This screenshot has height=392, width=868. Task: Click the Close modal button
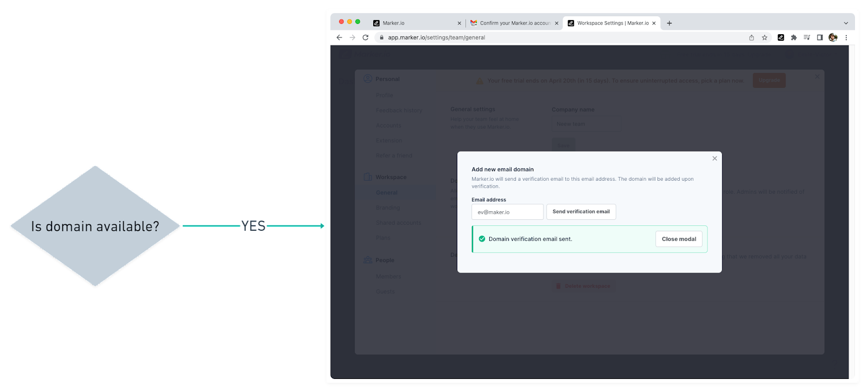pyautogui.click(x=679, y=239)
